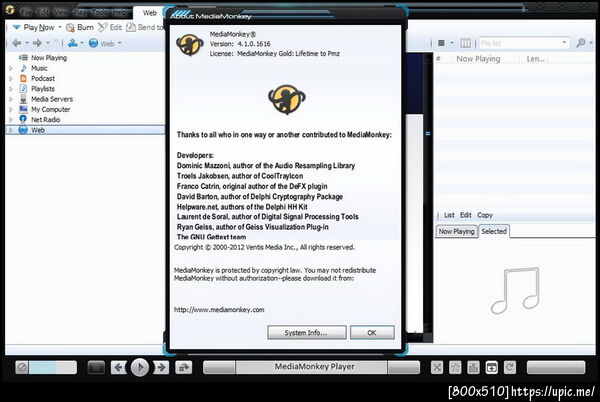The width and height of the screenshot is (600, 402).
Task: Expand the Media Servers tree node
Action: tap(11, 99)
